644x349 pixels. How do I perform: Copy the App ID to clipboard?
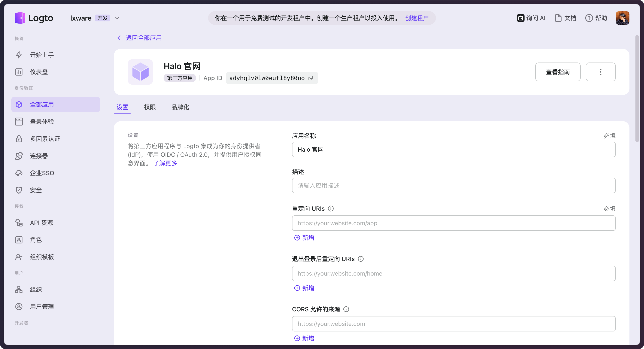pos(310,78)
